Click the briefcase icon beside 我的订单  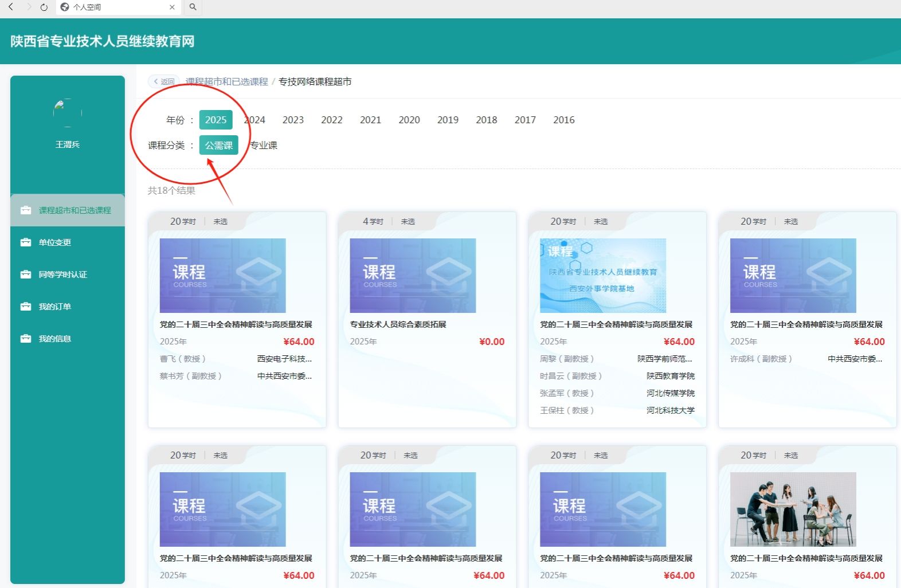tap(26, 307)
